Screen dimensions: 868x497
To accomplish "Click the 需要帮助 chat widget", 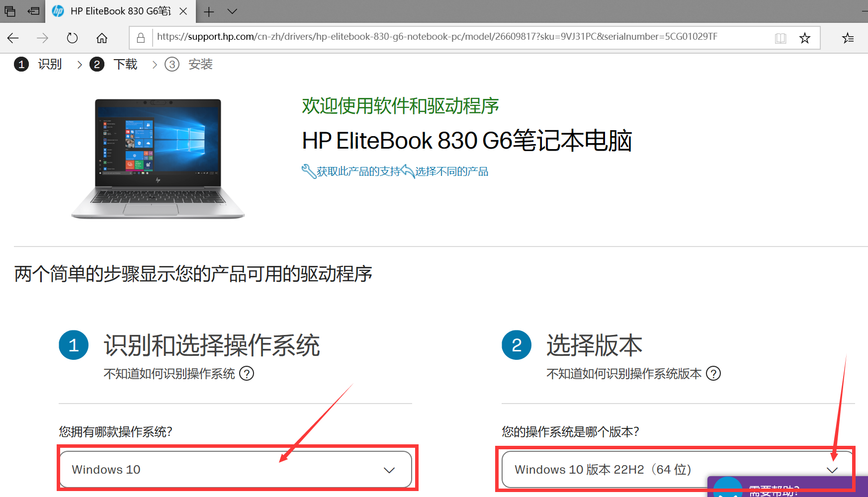I will 787,488.
